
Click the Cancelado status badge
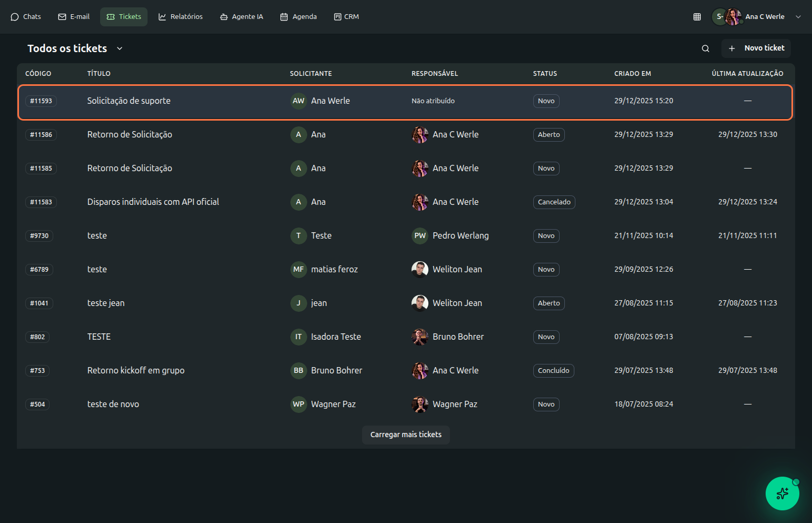pyautogui.click(x=554, y=202)
